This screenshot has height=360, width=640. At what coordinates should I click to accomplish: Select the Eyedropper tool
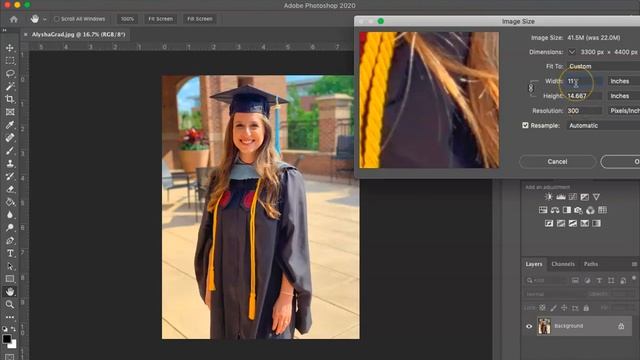[x=10, y=125]
